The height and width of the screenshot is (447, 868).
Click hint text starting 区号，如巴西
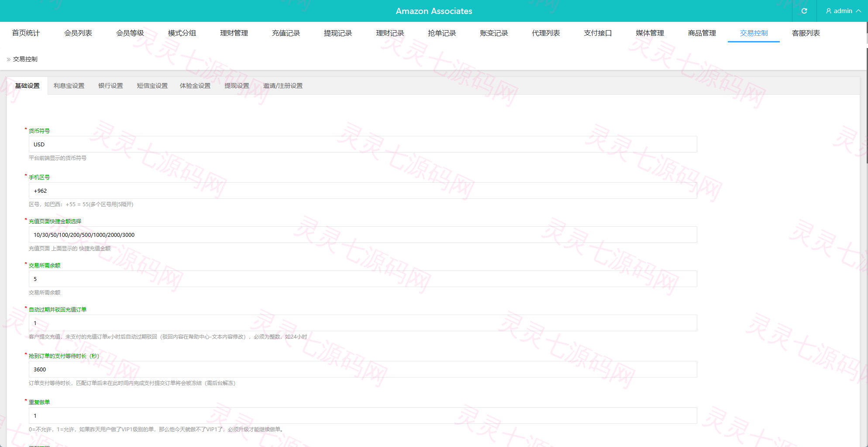point(81,204)
